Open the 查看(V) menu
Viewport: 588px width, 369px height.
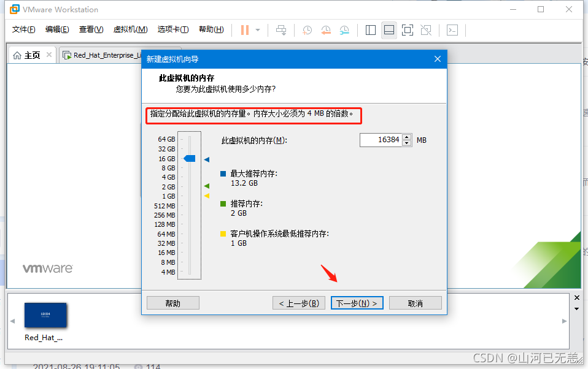pyautogui.click(x=91, y=29)
